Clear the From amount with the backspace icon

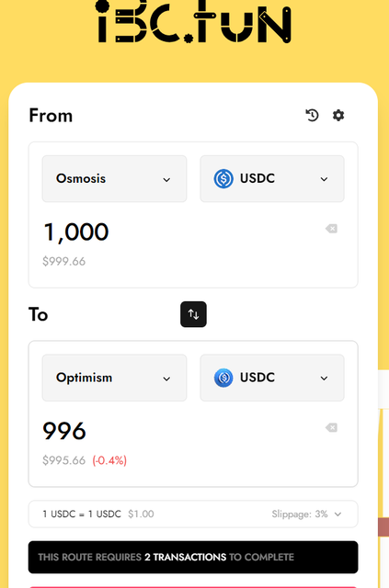pyautogui.click(x=332, y=229)
